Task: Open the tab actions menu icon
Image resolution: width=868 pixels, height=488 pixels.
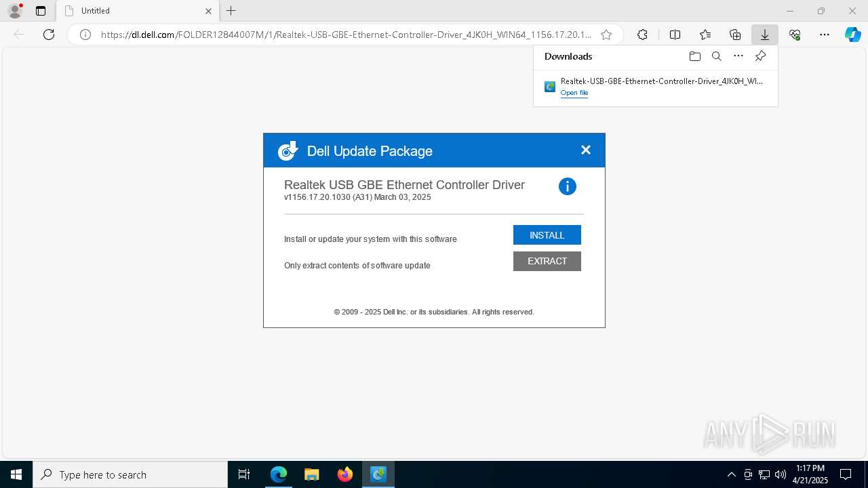Action: [x=41, y=11]
